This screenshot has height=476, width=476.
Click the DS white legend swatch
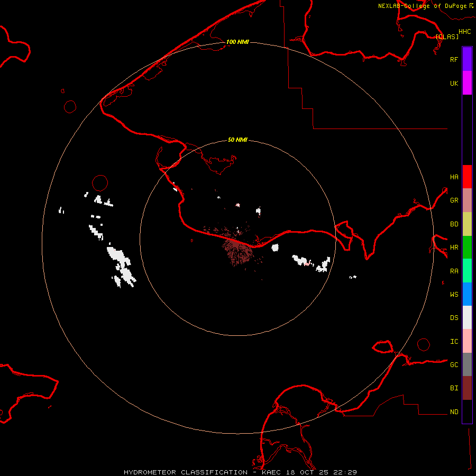pyautogui.click(x=467, y=317)
